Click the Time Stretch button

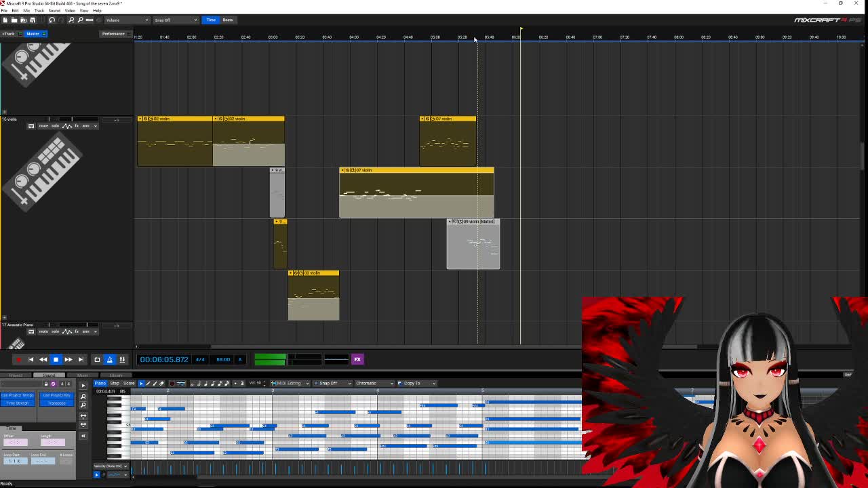point(18,403)
